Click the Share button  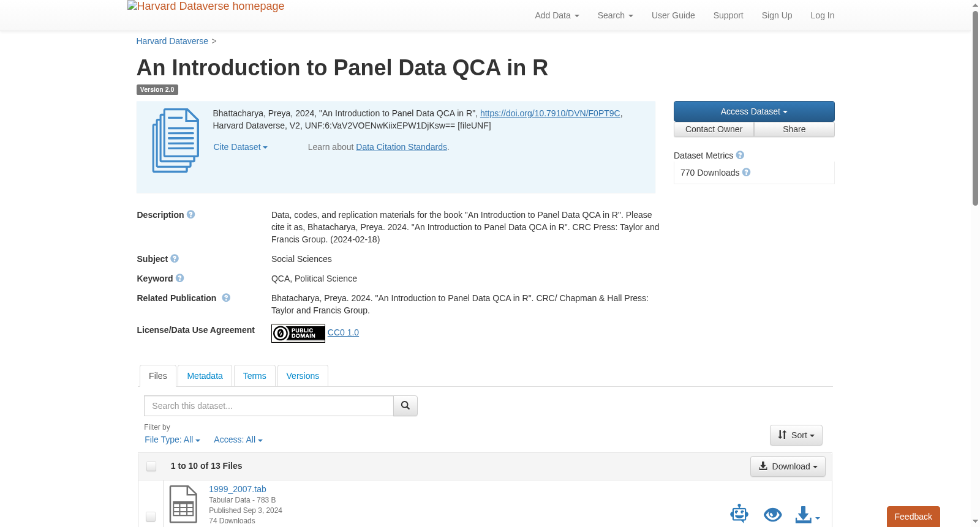pos(794,129)
